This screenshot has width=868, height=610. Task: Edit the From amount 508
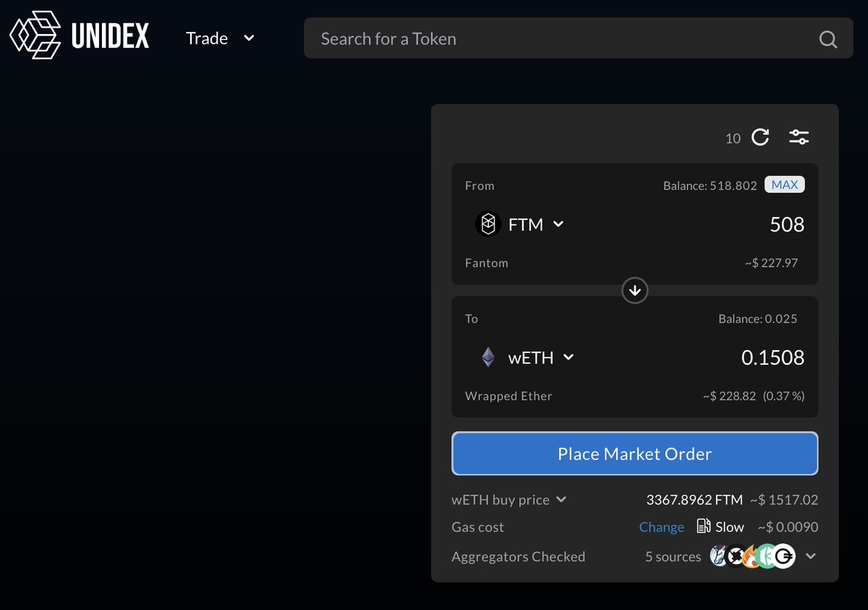pos(787,224)
